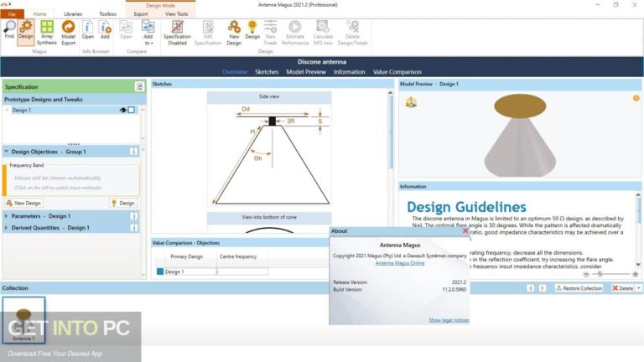The width and height of the screenshot is (644, 362).
Task: Switch to the Toolbox tab
Action: pyautogui.click(x=107, y=14)
